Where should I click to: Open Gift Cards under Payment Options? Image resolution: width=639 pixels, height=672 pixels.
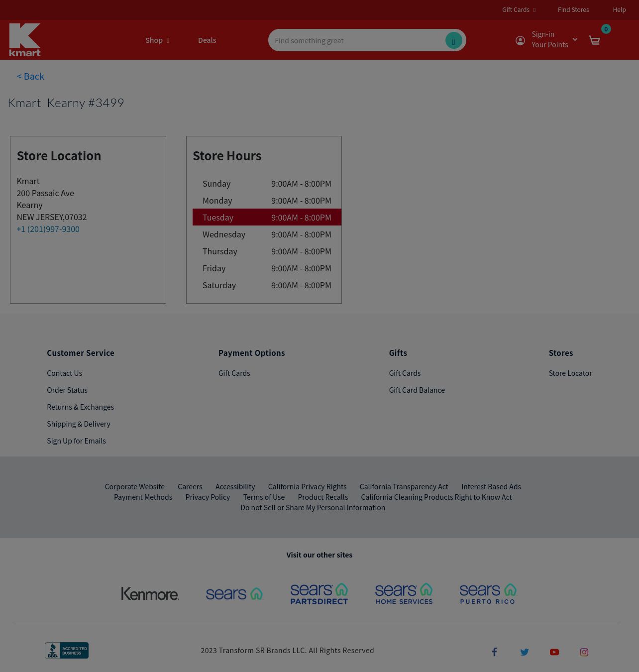pyautogui.click(x=234, y=373)
